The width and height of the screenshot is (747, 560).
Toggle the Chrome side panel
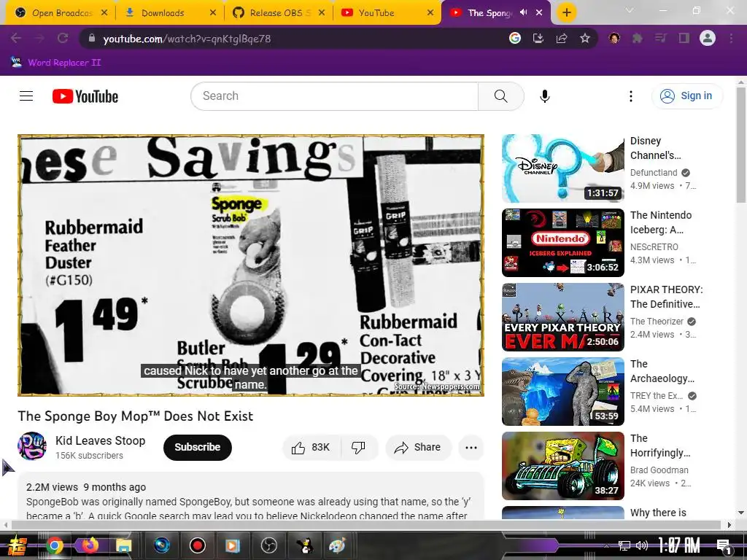684,39
